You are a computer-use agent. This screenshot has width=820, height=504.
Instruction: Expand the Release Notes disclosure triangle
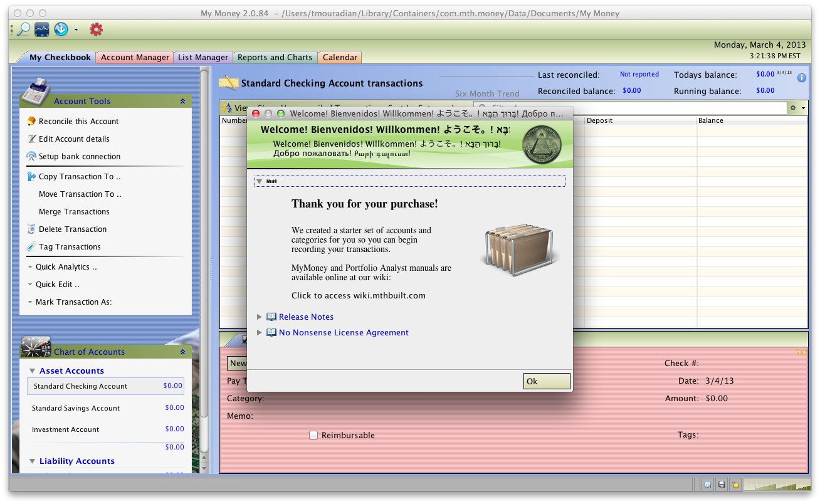point(260,317)
